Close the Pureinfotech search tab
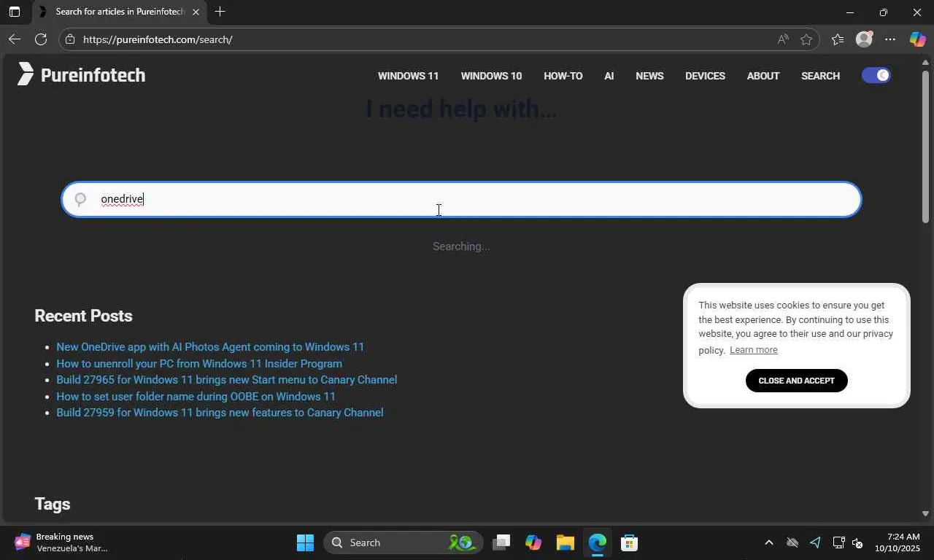Image resolution: width=934 pixels, height=560 pixels. [196, 12]
